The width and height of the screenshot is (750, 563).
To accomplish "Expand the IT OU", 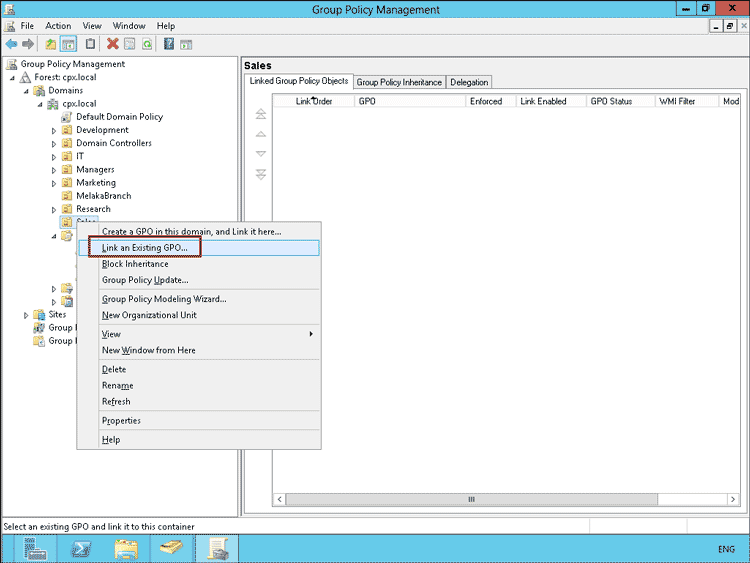I will (54, 157).
